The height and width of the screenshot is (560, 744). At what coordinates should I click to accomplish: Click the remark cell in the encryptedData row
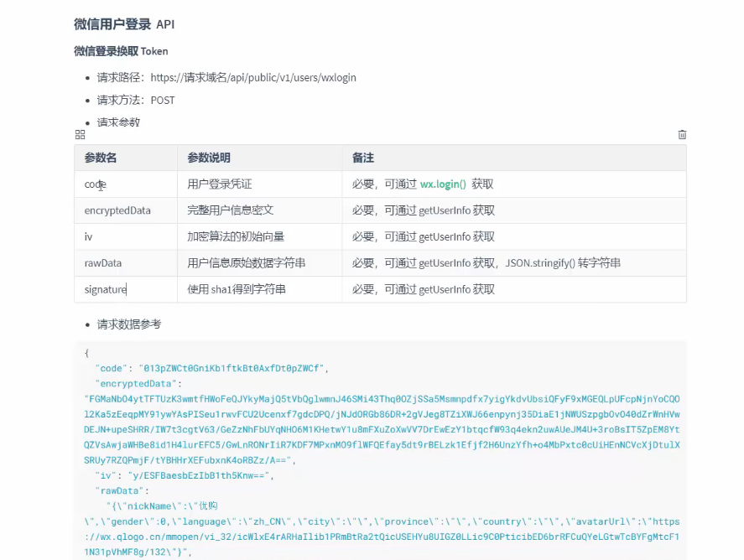[514, 210]
